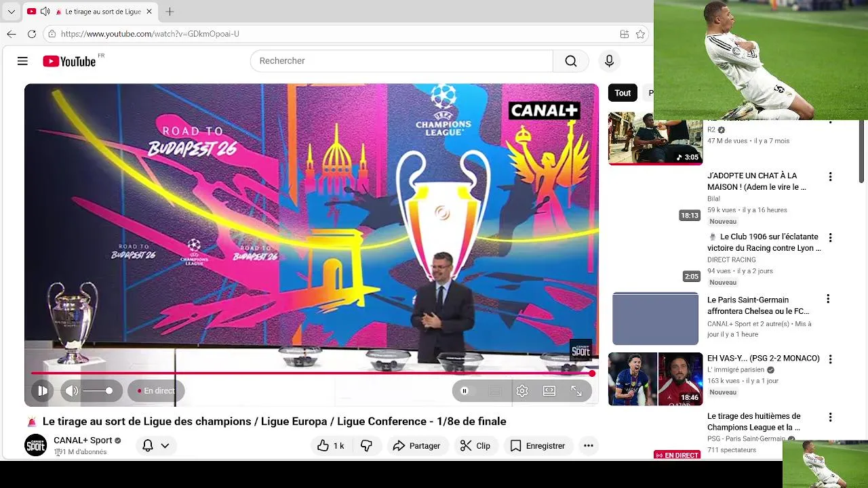
Task: Open 'Le Club 1906 sur l'éclatante victoire' video
Action: point(764,243)
